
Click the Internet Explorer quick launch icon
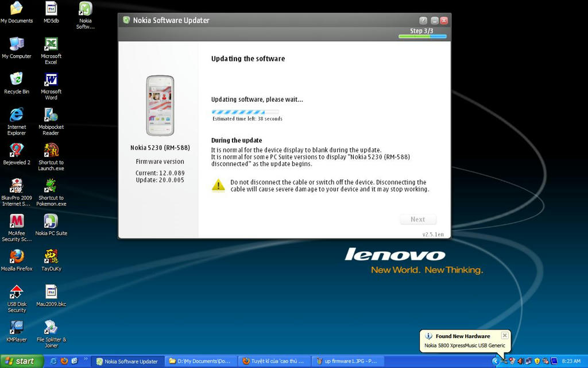coord(53,361)
